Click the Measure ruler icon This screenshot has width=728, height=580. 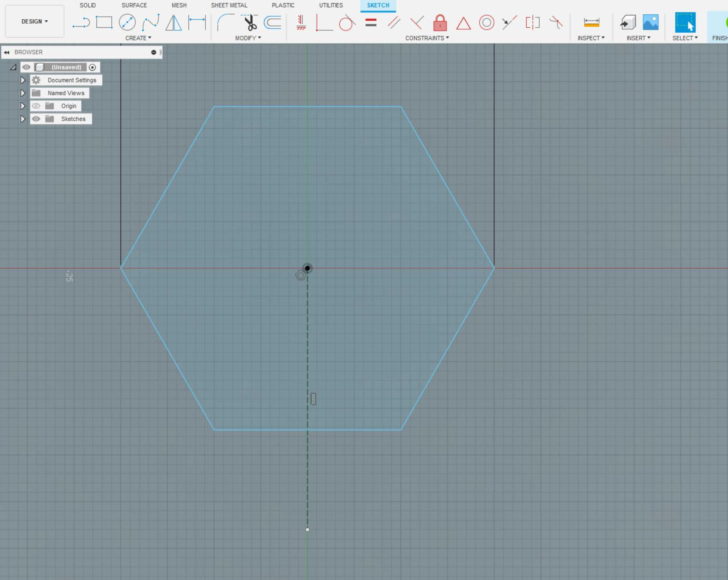[591, 23]
